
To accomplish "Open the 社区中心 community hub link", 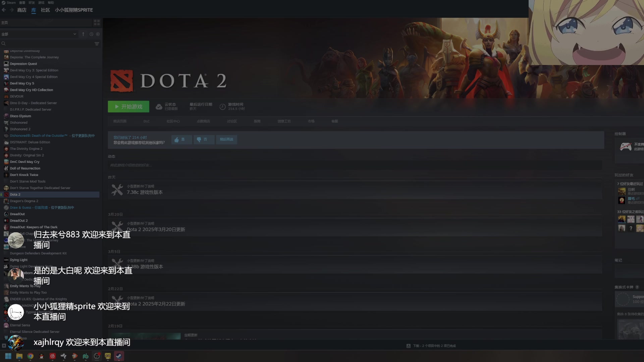I will pos(173,121).
